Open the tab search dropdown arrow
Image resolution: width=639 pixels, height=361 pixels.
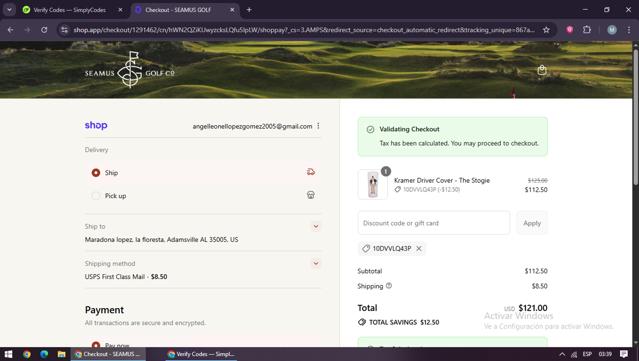(9, 10)
